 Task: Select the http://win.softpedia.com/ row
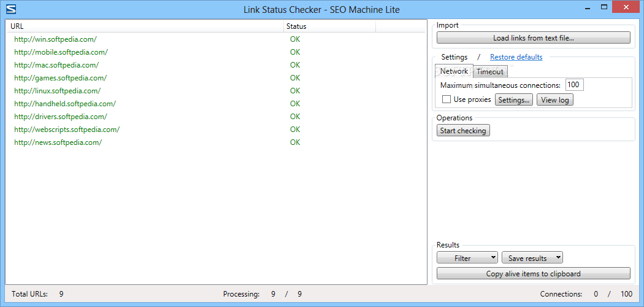[x=216, y=39]
